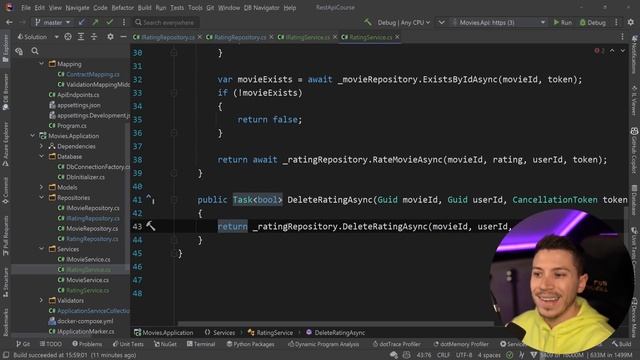Open the Solution view dropdown
Viewport: 640px width, 360px height.
[x=38, y=37]
